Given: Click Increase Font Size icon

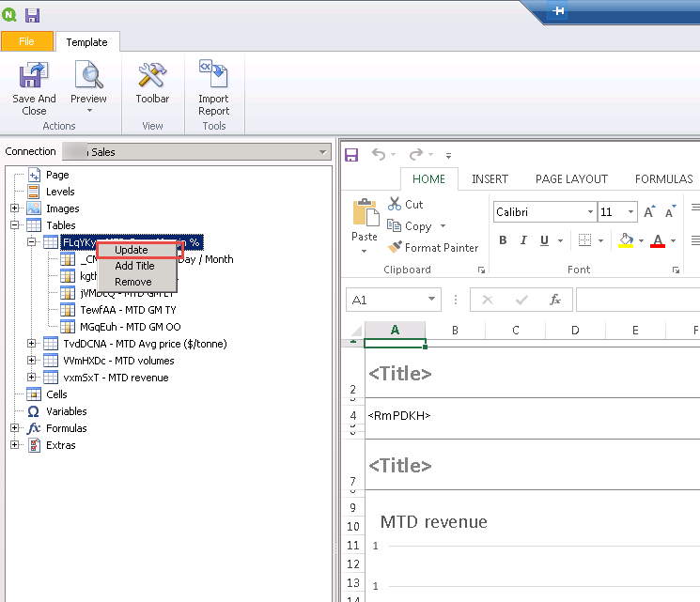Looking at the screenshot, I should pyautogui.click(x=649, y=211).
